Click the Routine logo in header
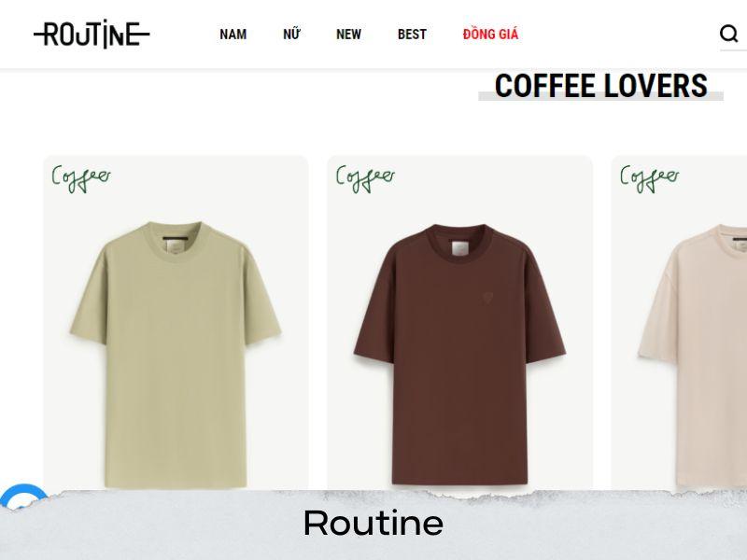Image resolution: width=747 pixels, height=560 pixels. coord(92,34)
